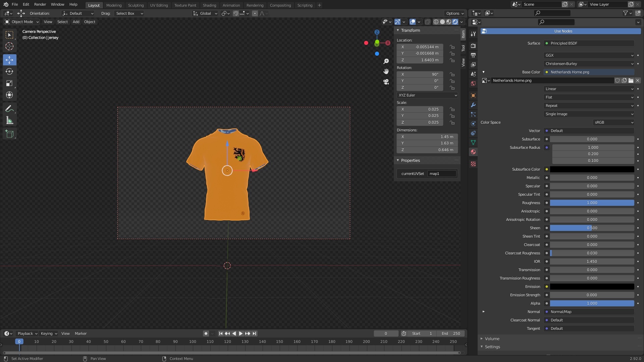Open the Object Data properties triangle icon
Screen dimensions: 644x362
(x=473, y=142)
